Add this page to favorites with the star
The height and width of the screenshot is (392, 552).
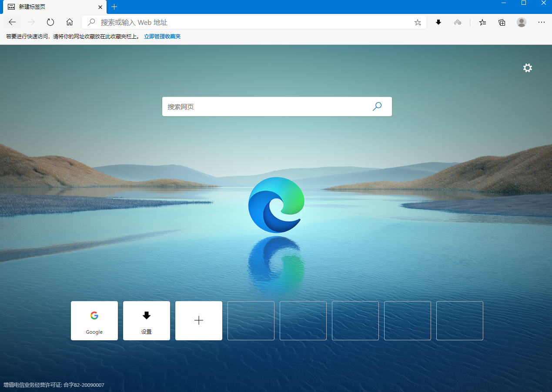coord(418,22)
